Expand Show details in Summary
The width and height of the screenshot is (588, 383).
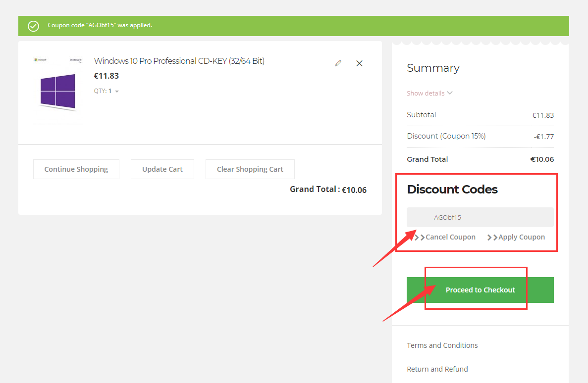click(x=430, y=93)
